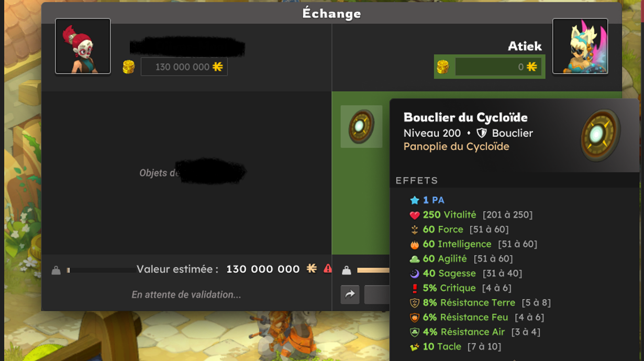The height and width of the screenshot is (361, 644).
Task: Click the red-haired character portrait
Action: [x=83, y=46]
